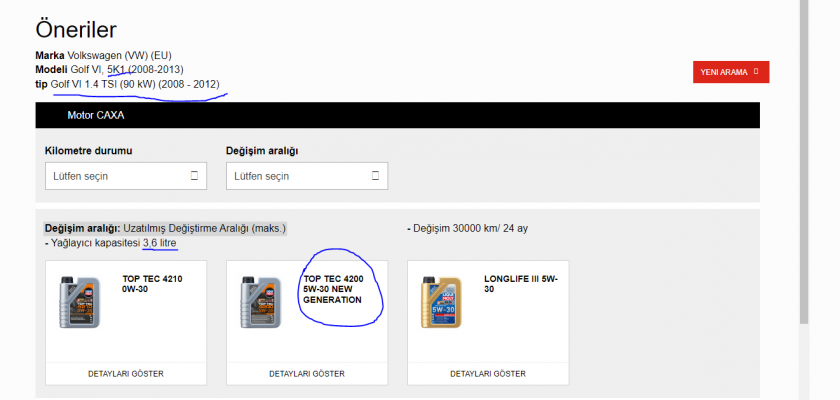
Task: Show details for LONGLIFE III 5W-30
Action: tap(488, 374)
